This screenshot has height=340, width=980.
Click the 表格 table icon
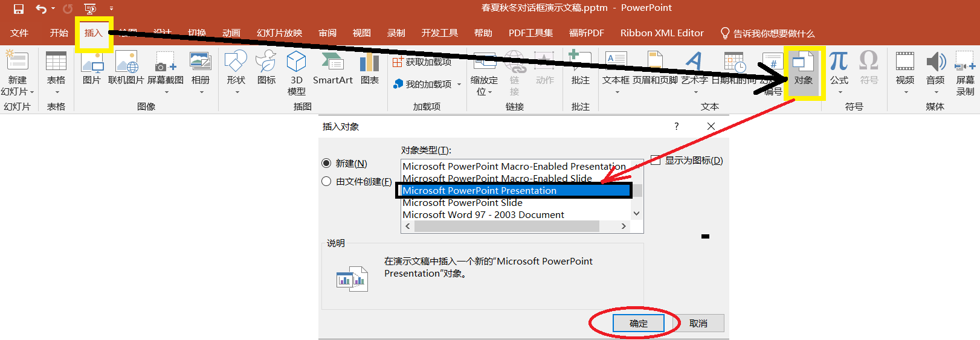click(x=56, y=62)
